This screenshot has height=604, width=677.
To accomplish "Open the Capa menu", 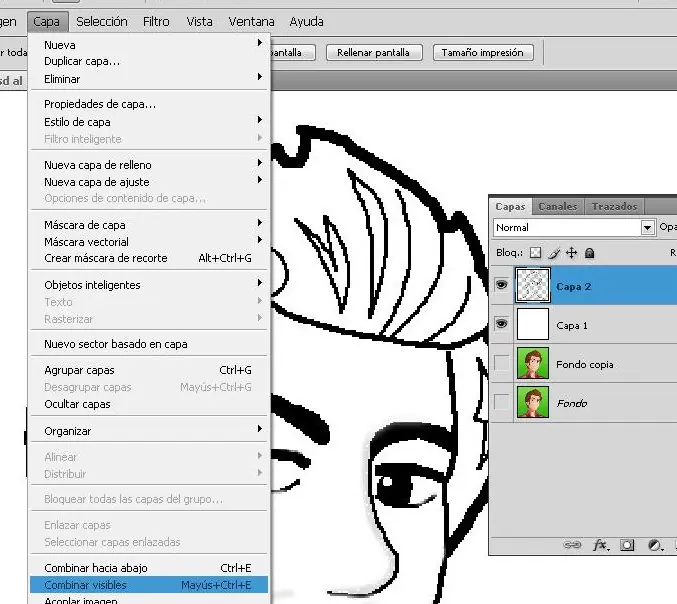I will 47,22.
